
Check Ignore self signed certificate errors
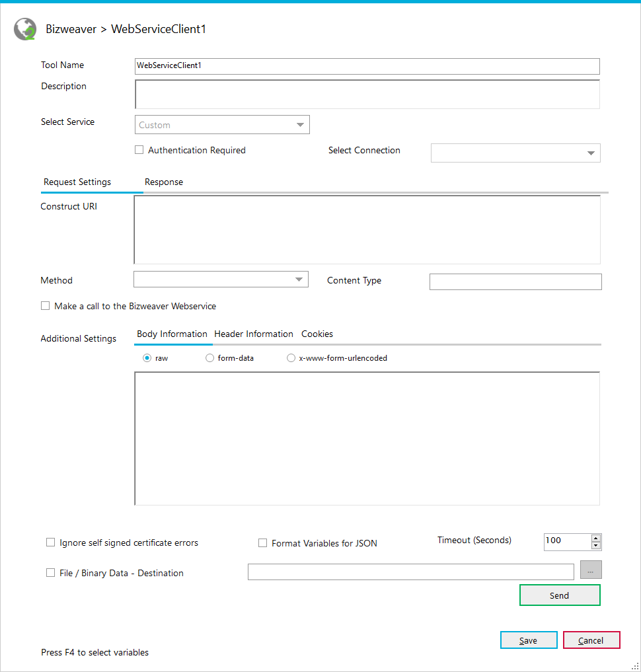tap(51, 542)
